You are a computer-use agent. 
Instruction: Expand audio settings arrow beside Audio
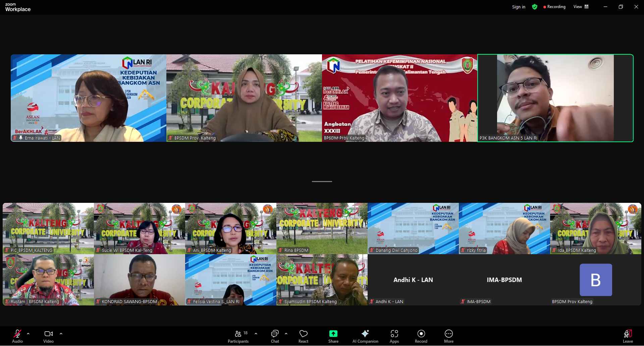coord(28,334)
